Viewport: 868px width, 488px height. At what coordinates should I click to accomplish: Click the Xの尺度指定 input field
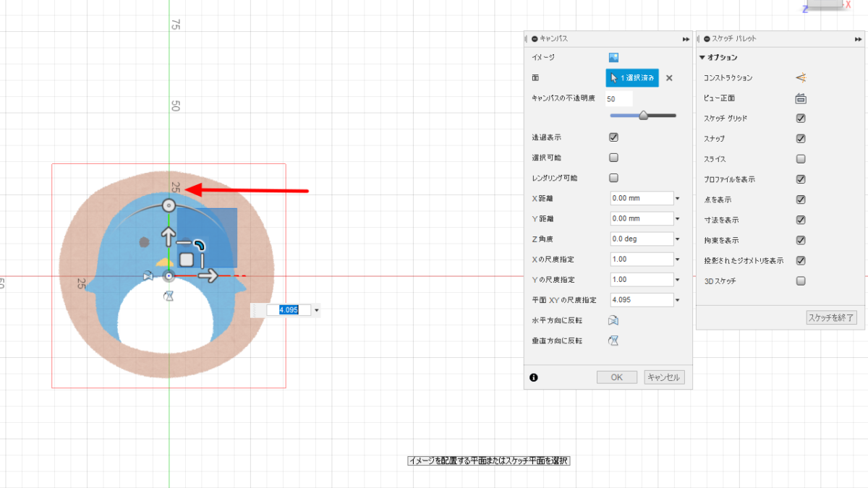point(642,259)
